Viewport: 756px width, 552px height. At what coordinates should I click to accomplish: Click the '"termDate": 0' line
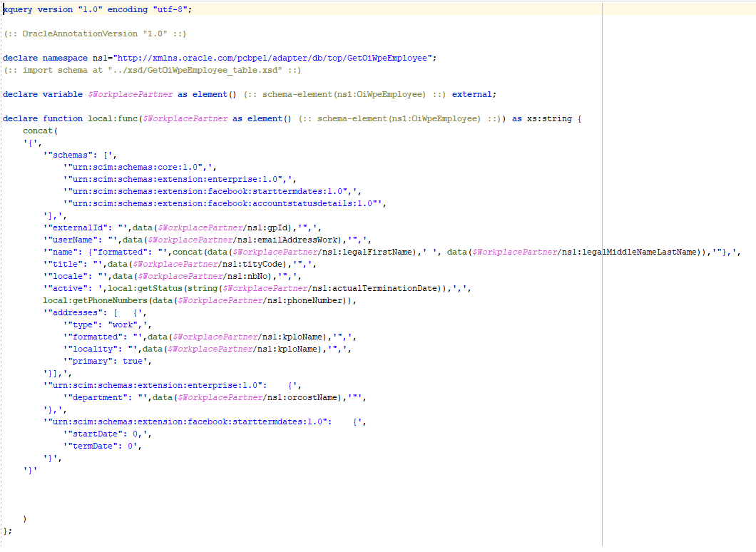pos(102,446)
